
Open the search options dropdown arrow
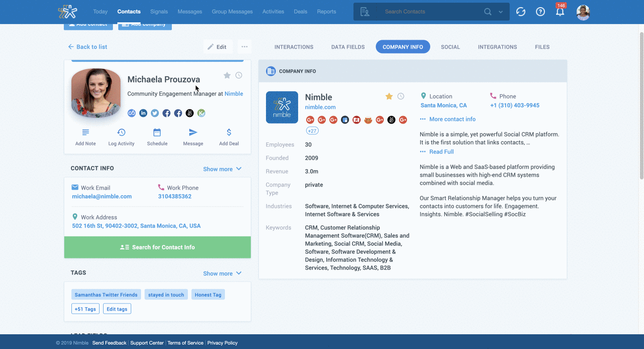pos(500,11)
